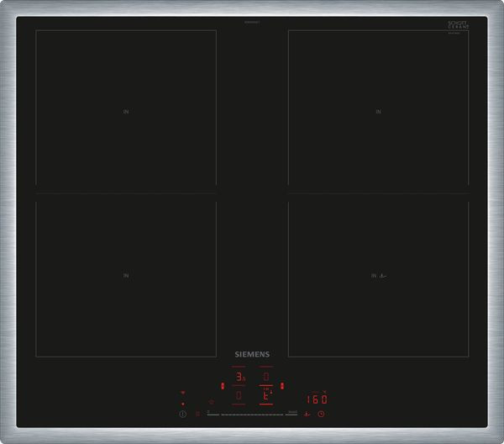Image resolution: width=504 pixels, height=444 pixels.
Task: Select bottom-left zone display showing 0
Action: tap(239, 395)
